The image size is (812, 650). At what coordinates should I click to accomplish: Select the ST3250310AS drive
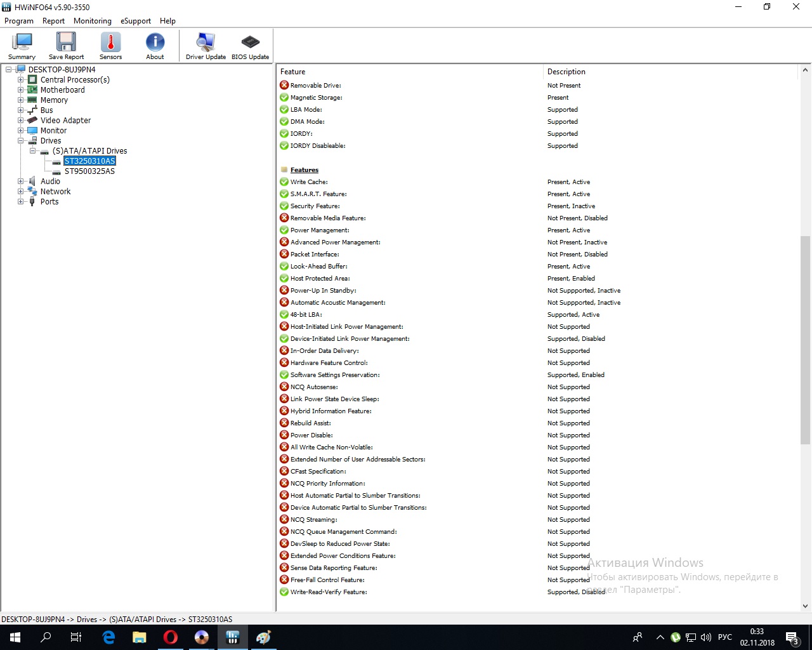(89, 161)
